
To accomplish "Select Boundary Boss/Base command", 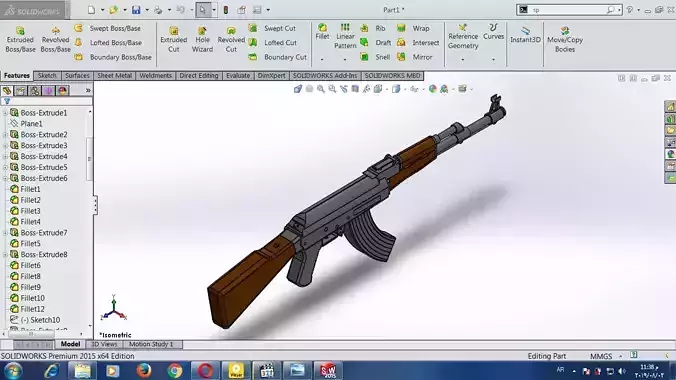I will (x=113, y=57).
